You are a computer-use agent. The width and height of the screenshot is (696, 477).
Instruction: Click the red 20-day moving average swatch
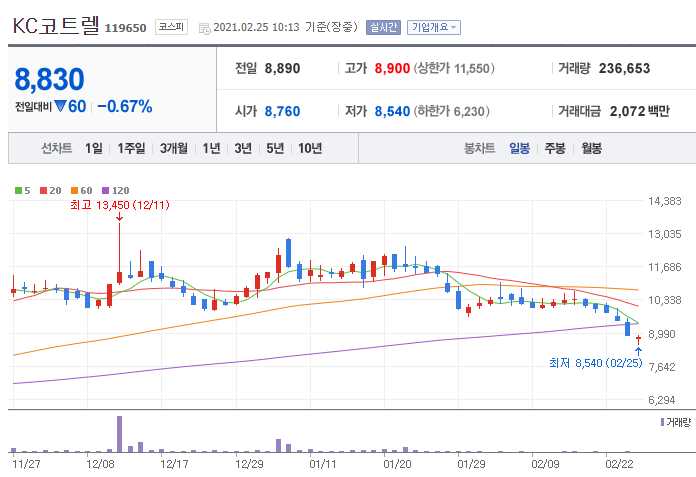(x=44, y=191)
